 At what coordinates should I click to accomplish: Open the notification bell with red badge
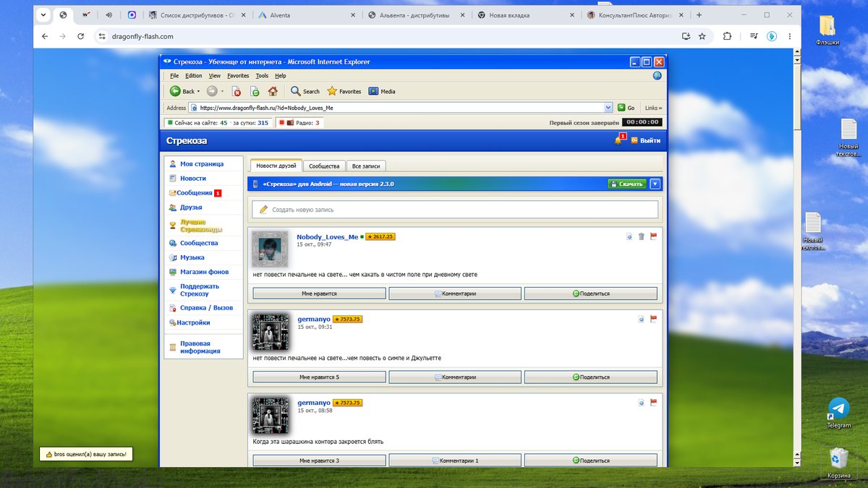[618, 140]
